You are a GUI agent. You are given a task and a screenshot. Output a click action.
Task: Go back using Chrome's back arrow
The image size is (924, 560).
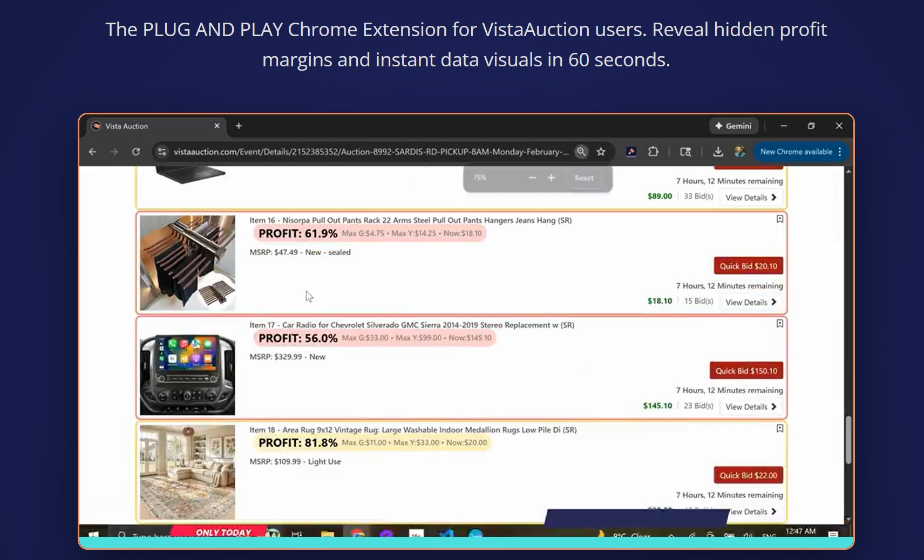pos(92,152)
